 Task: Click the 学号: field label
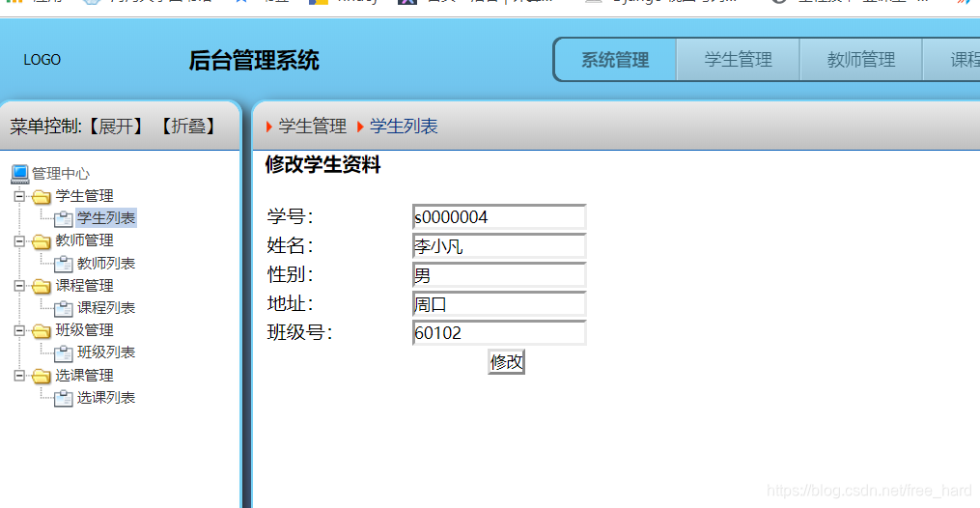[x=290, y=217]
